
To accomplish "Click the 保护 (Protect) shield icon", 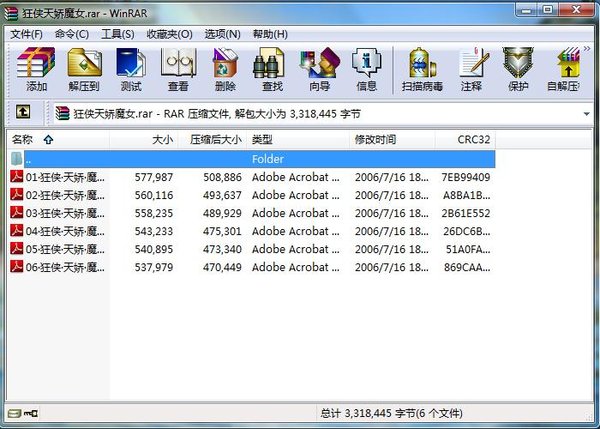I will point(518,69).
